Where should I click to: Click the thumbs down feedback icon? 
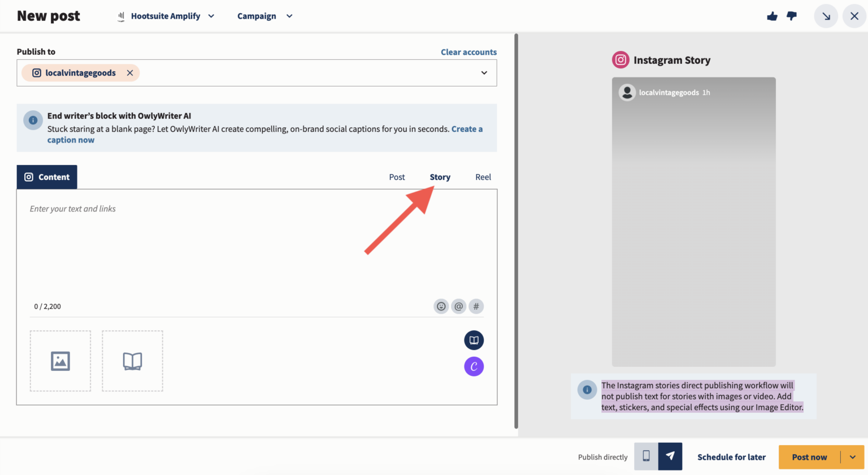coord(792,16)
